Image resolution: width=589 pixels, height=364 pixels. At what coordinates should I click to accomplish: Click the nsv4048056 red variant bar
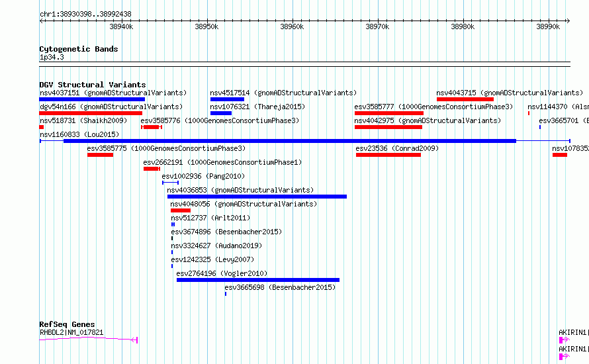[x=181, y=210]
